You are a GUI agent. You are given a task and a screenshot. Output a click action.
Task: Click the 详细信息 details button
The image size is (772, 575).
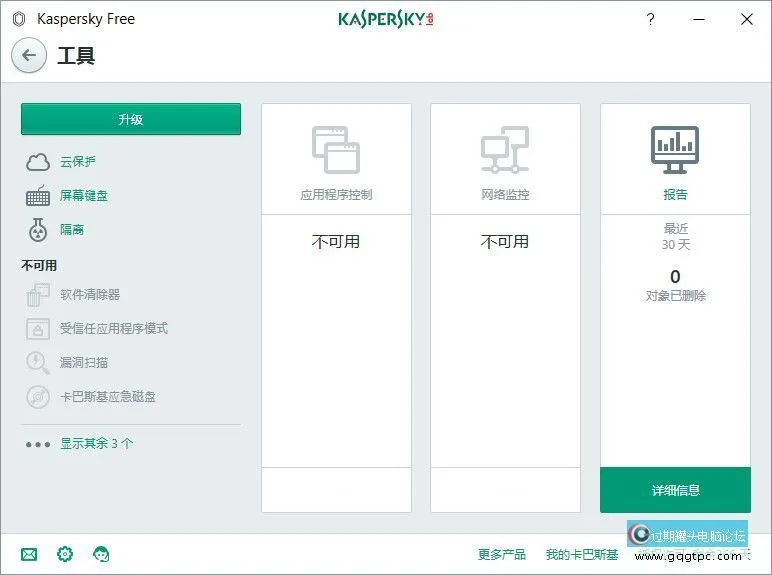tap(676, 490)
